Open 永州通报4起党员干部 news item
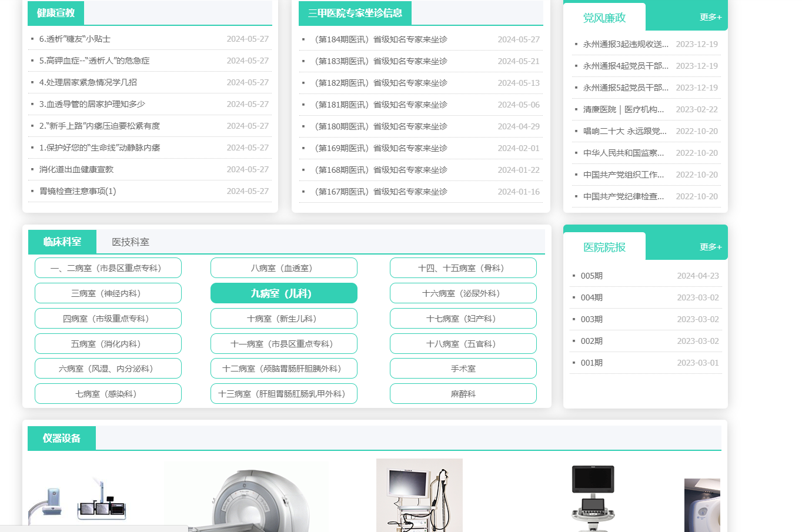 (626, 66)
